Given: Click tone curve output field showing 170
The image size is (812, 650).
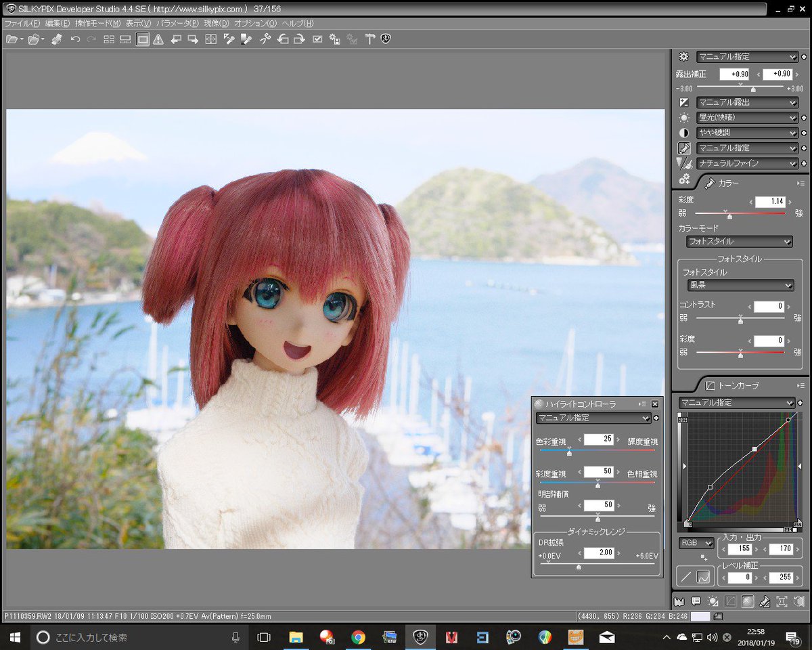Looking at the screenshot, I should [x=781, y=548].
